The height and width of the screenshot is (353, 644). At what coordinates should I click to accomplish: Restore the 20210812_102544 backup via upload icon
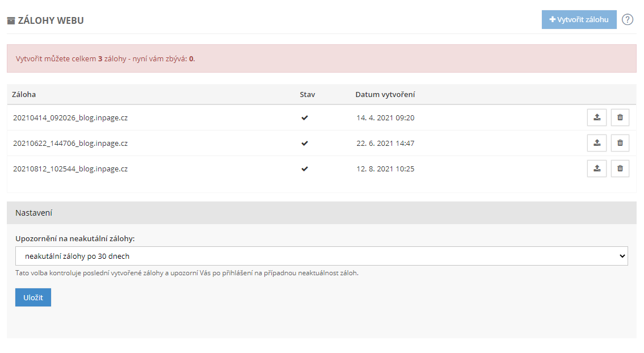pos(596,169)
